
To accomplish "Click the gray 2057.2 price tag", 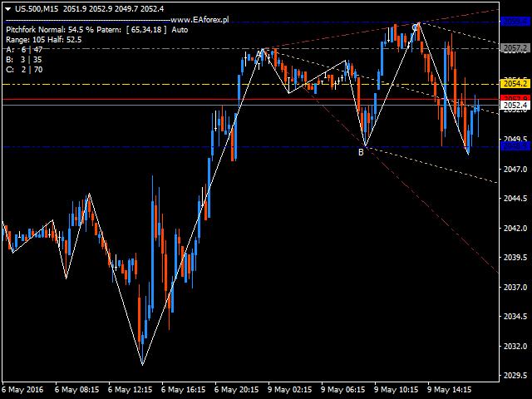I will [x=515, y=48].
